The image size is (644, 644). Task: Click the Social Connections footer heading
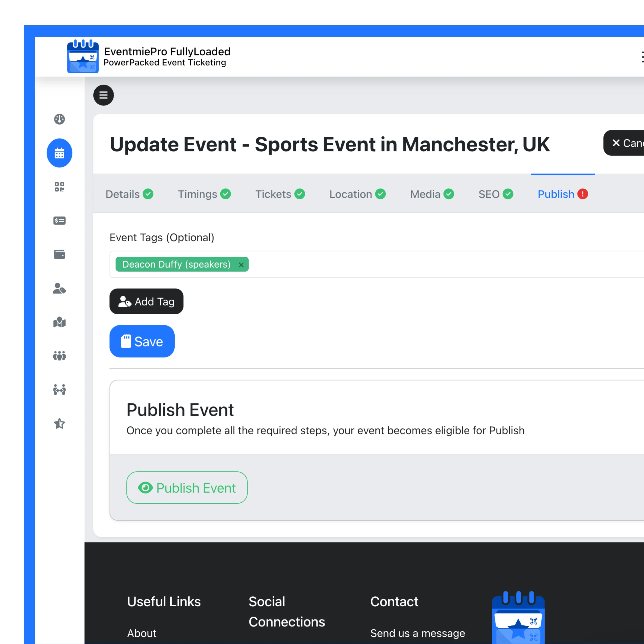coord(287,612)
